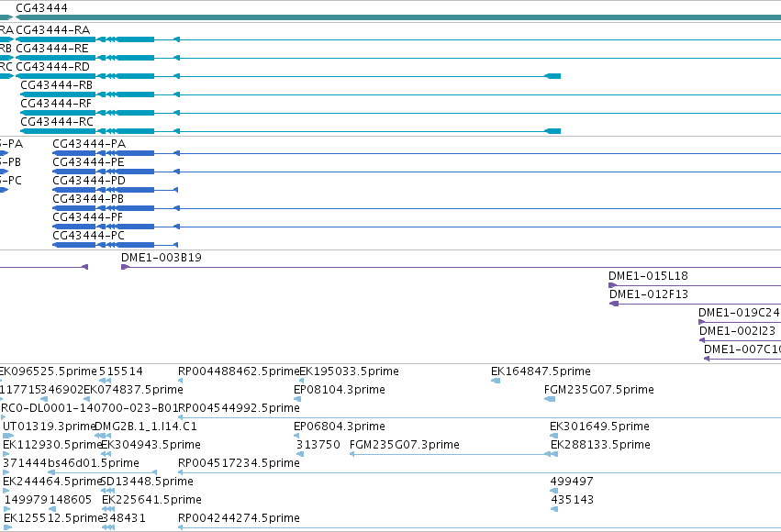Select the EK074837.5prime label

click(133, 390)
